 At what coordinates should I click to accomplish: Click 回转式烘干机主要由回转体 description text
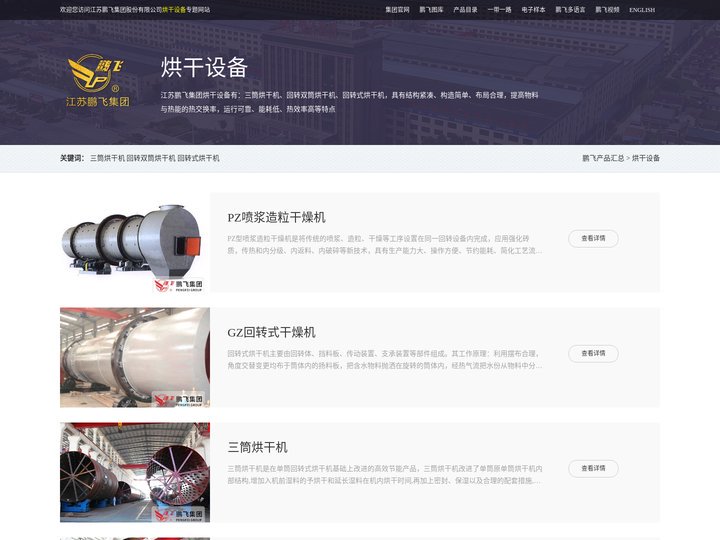point(385,360)
